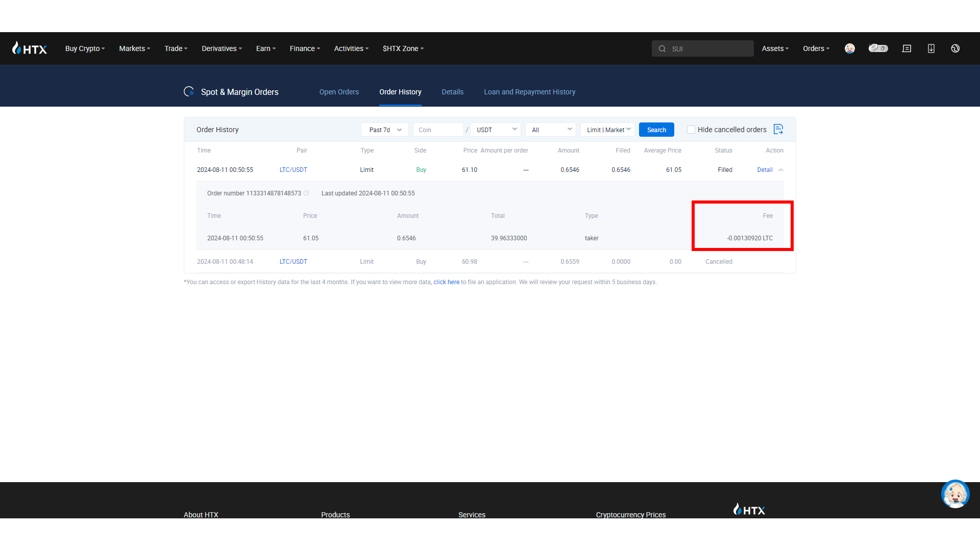The image size is (980, 551).
Task: Click the Services footer heading
Action: 472,515
